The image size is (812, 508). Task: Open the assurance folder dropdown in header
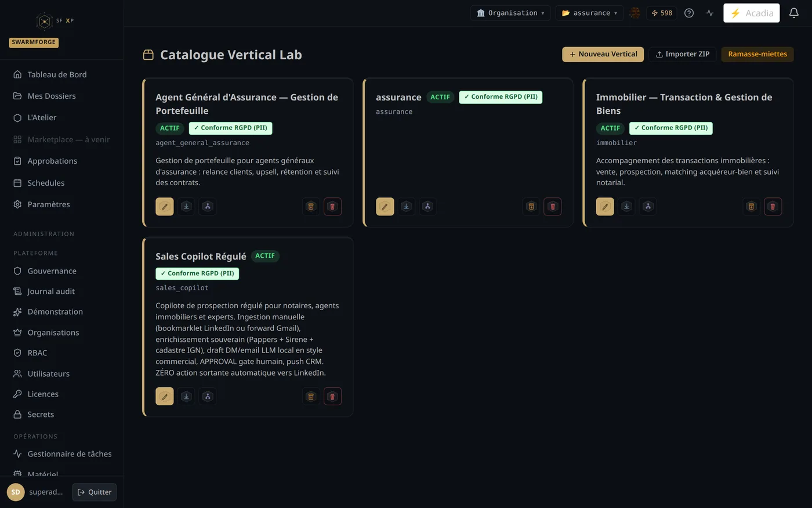[589, 13]
